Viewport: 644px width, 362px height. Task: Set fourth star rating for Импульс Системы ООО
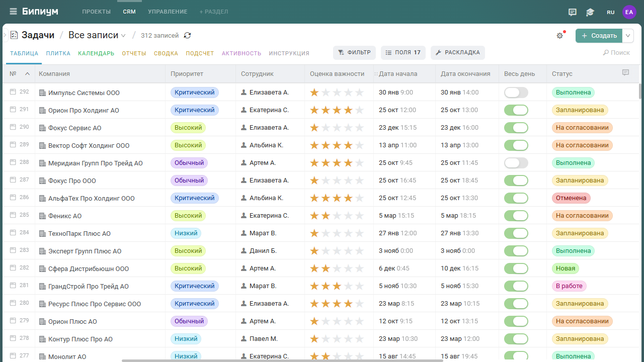[348, 93]
